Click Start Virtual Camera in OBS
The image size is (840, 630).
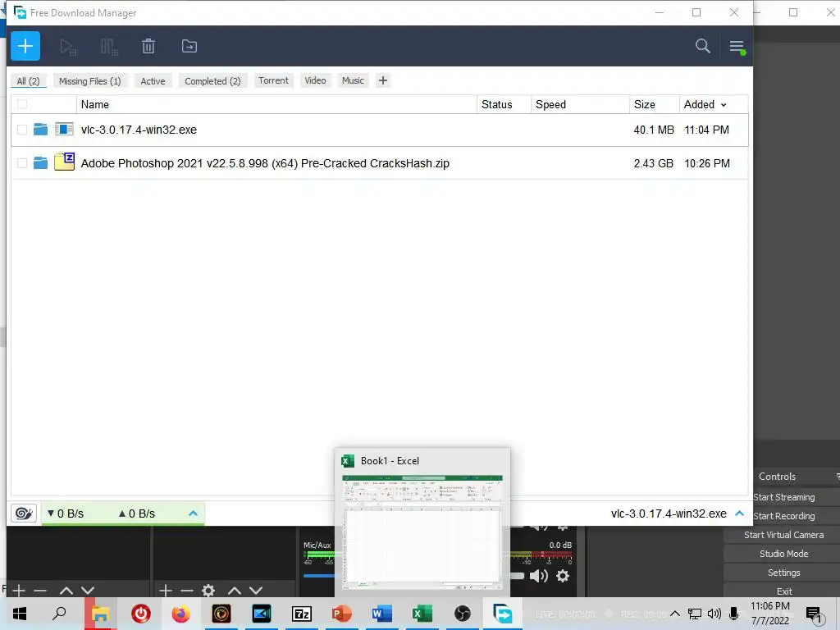pos(783,535)
